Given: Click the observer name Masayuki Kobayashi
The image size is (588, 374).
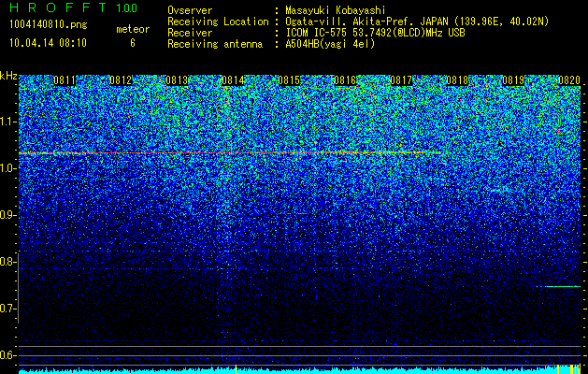Looking at the screenshot, I should [x=336, y=10].
